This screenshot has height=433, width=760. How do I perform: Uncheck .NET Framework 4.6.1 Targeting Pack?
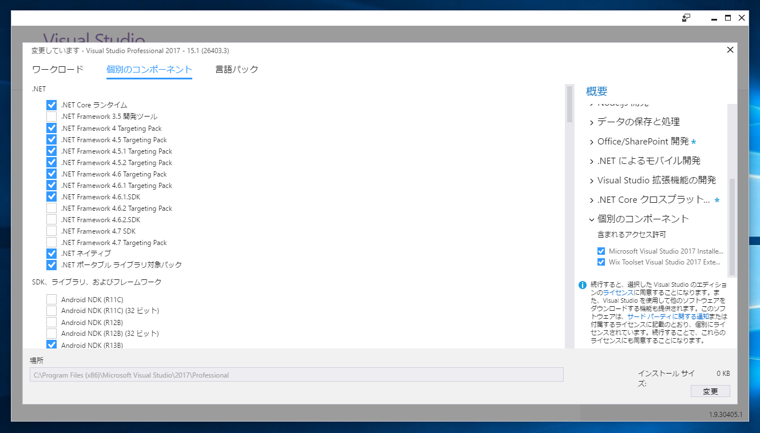pos(51,185)
